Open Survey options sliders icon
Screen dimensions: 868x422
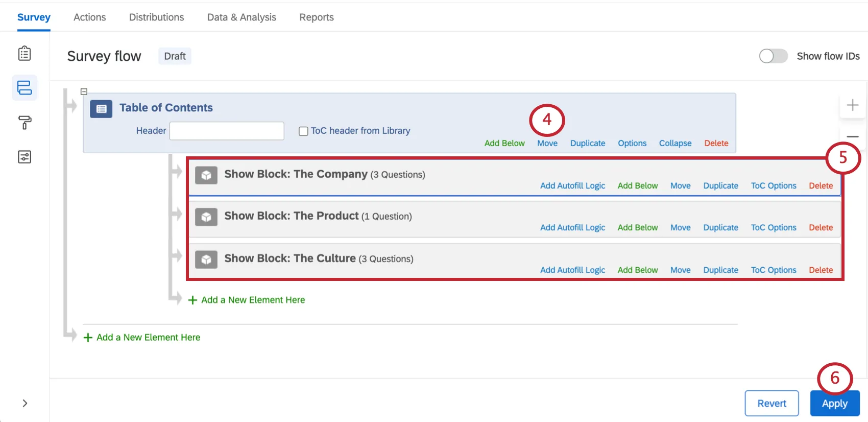click(25, 157)
